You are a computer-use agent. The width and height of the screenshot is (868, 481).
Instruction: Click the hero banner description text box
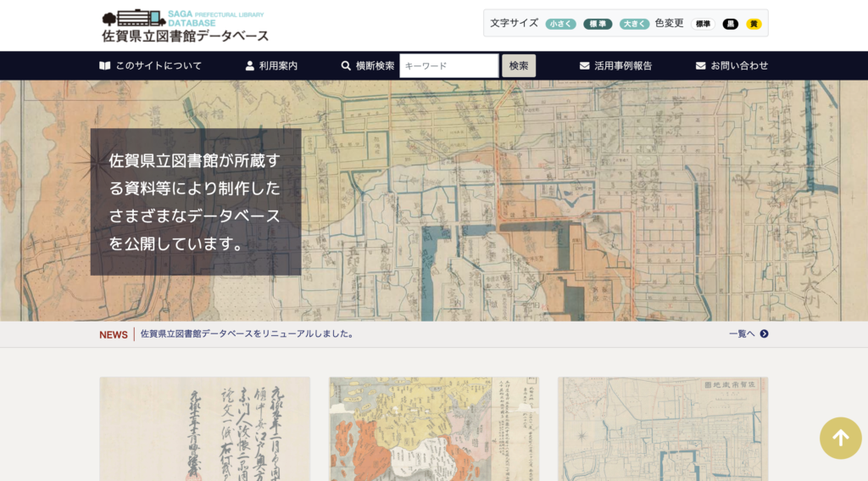pos(196,202)
